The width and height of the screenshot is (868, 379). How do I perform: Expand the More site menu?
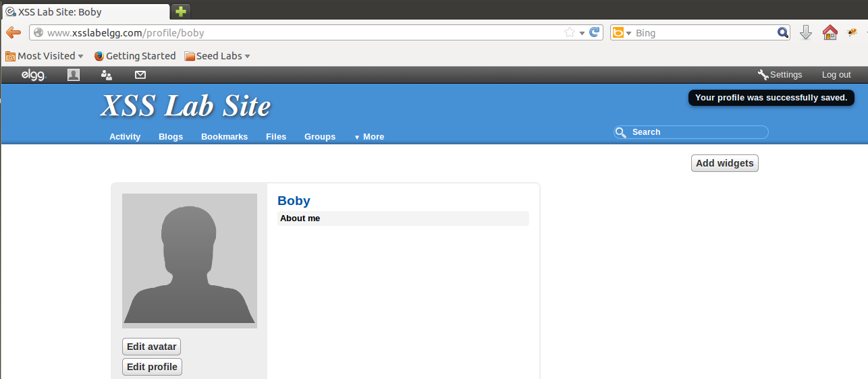coord(369,136)
